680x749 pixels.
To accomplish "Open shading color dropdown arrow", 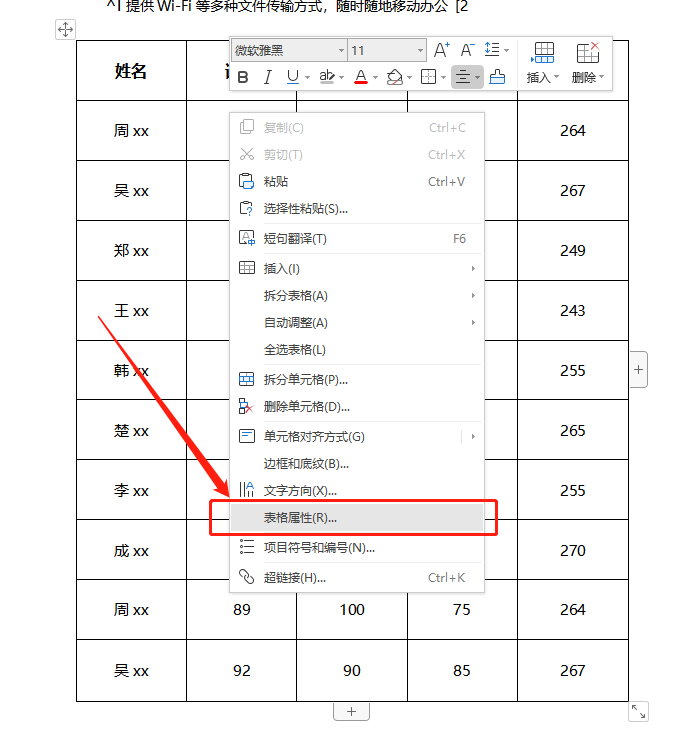I will pyautogui.click(x=409, y=77).
